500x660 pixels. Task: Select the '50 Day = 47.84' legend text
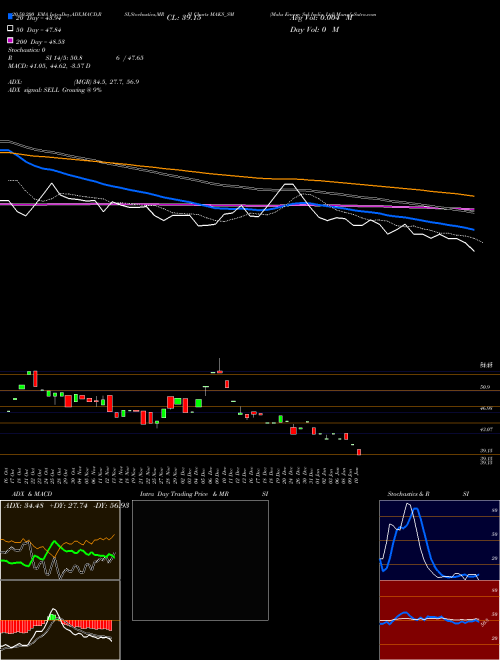39,30
